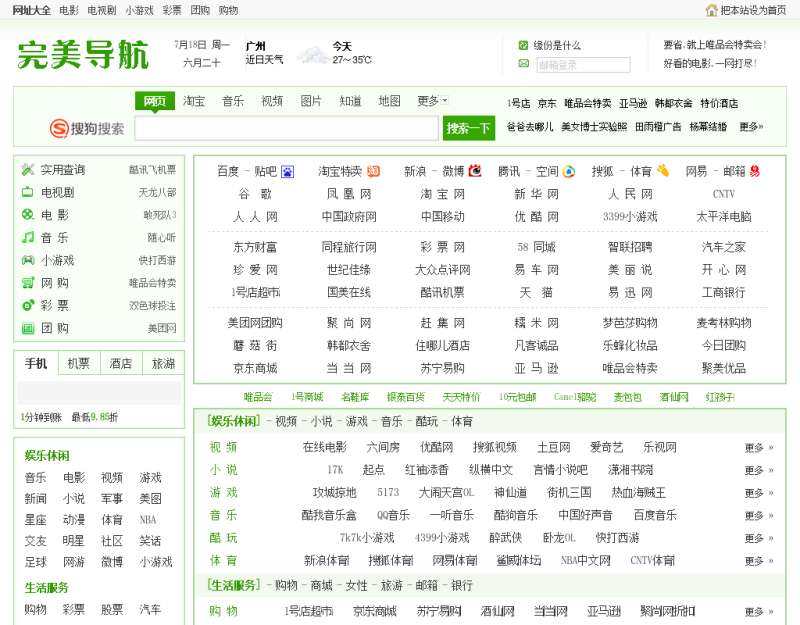Click 缘份是什么 text link
800x625 pixels.
pyautogui.click(x=557, y=45)
